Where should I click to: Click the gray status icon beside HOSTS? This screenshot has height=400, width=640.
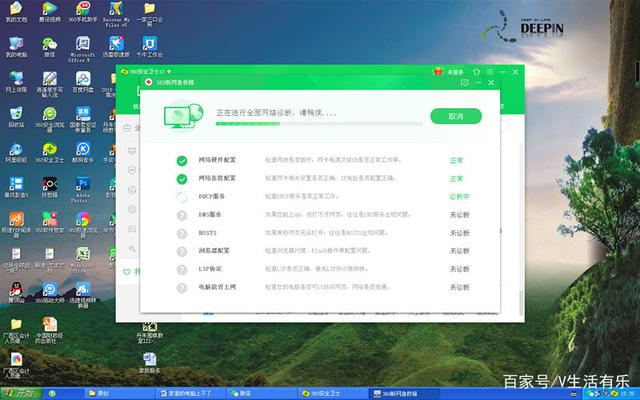click(182, 233)
